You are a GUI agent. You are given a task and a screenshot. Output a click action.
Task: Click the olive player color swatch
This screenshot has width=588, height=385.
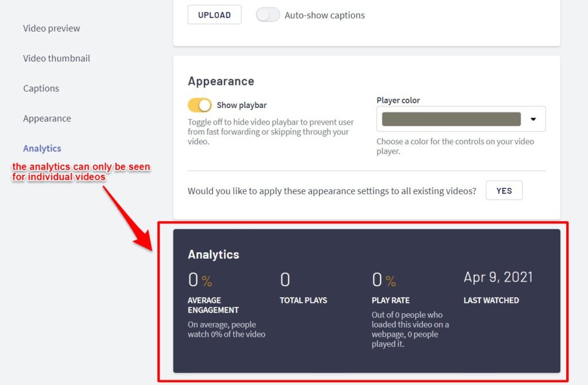coord(451,119)
